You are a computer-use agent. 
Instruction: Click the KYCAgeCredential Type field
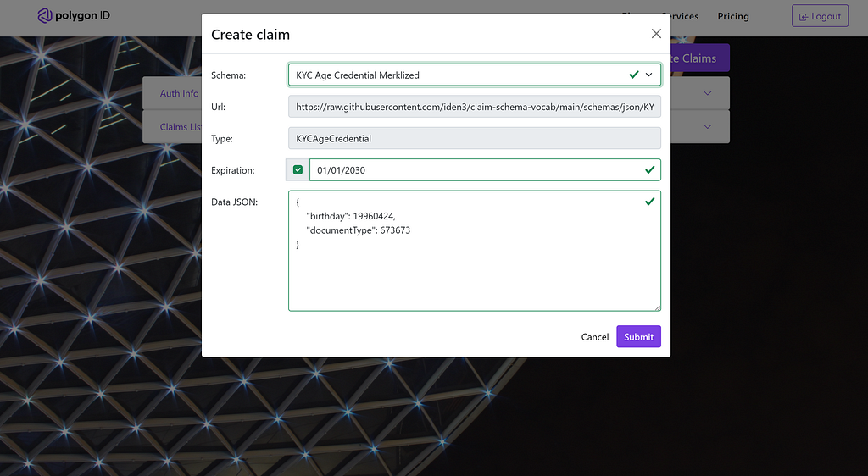click(475, 138)
